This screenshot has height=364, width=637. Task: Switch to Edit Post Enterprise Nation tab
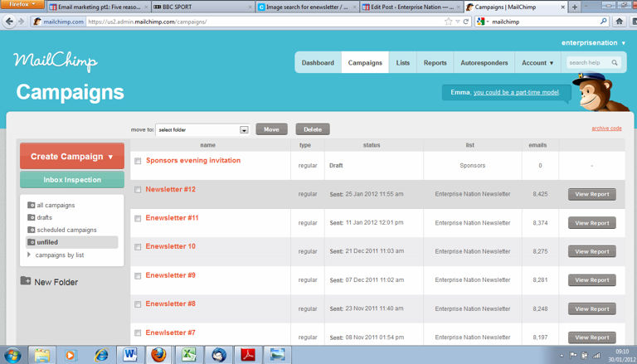(x=411, y=7)
